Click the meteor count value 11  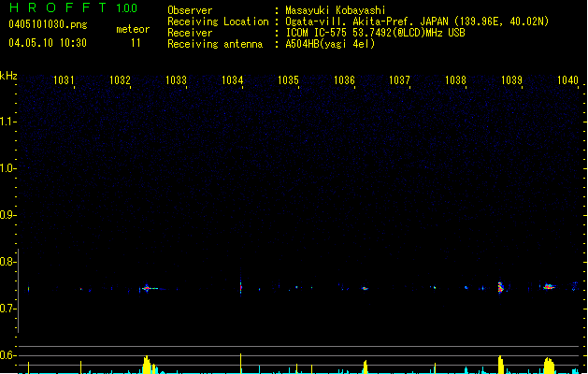[x=136, y=43]
